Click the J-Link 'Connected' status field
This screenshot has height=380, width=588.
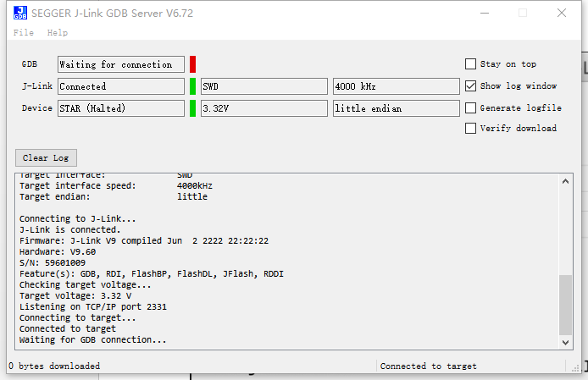click(x=121, y=86)
